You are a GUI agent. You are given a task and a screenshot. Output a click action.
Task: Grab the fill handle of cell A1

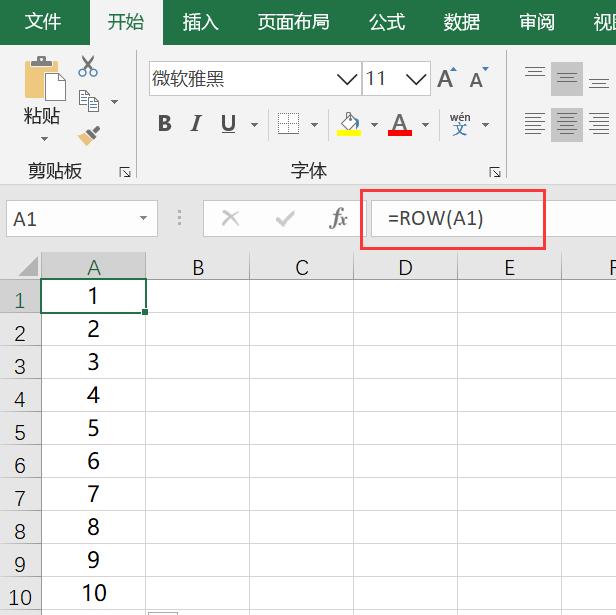pos(145,312)
